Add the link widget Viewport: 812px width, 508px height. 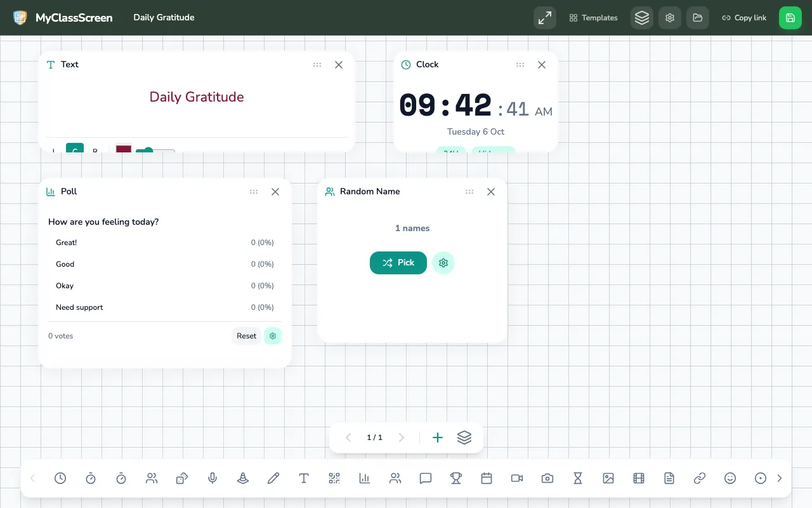click(700, 478)
